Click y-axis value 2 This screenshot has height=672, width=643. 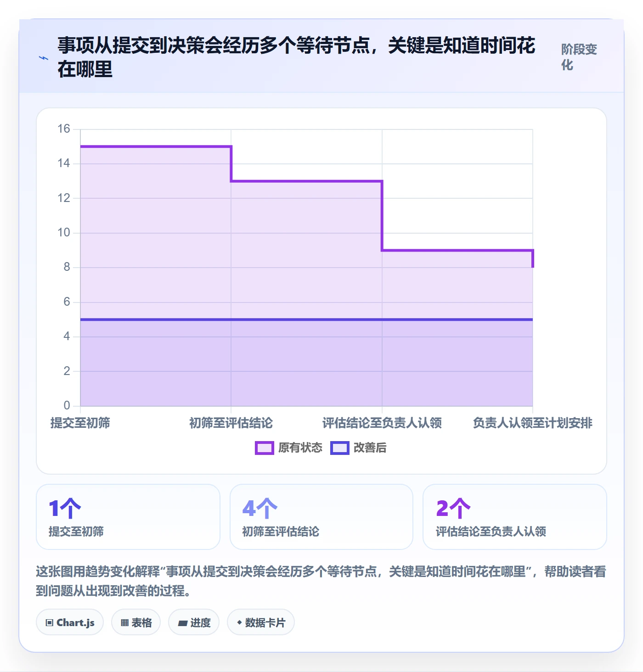[67, 371]
